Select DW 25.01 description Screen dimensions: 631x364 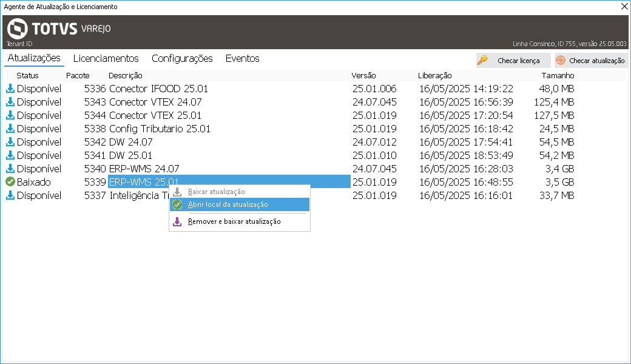click(x=130, y=155)
